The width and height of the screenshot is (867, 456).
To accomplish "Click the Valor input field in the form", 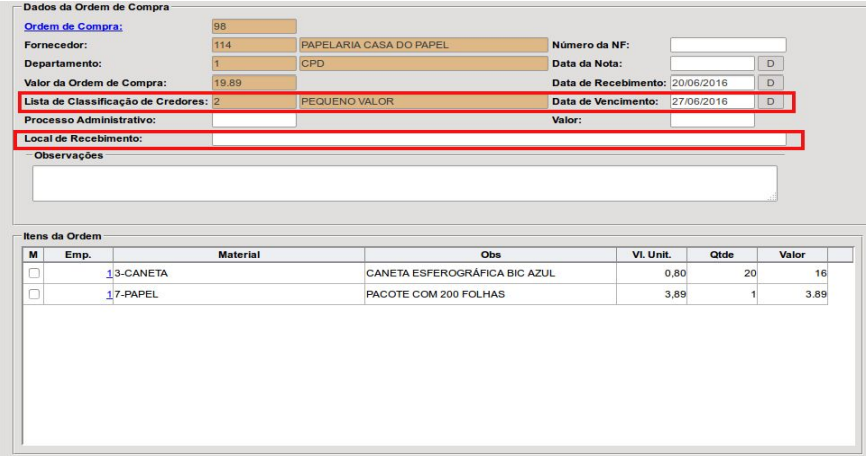I will (x=711, y=120).
